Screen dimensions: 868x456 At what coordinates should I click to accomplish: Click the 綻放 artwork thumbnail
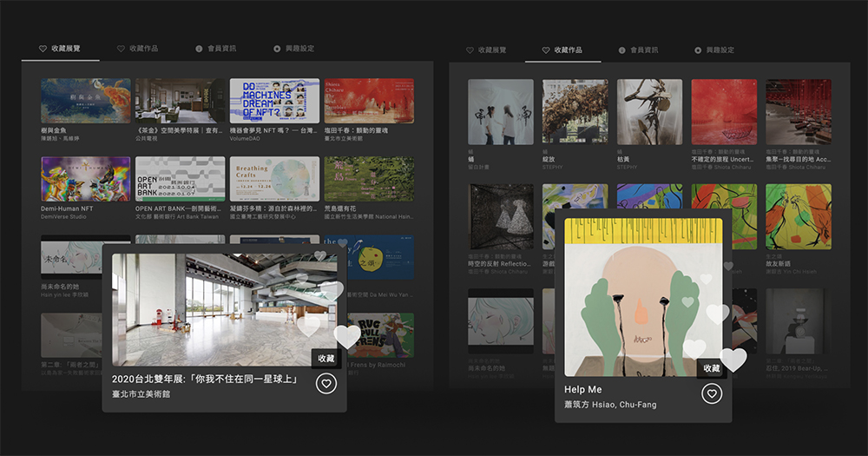tap(575, 112)
